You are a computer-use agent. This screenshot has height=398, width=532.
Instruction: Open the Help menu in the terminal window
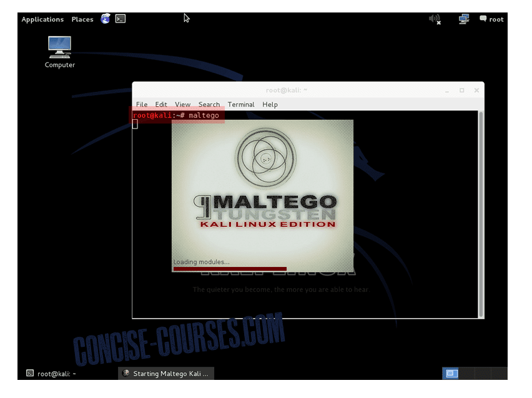coord(270,104)
